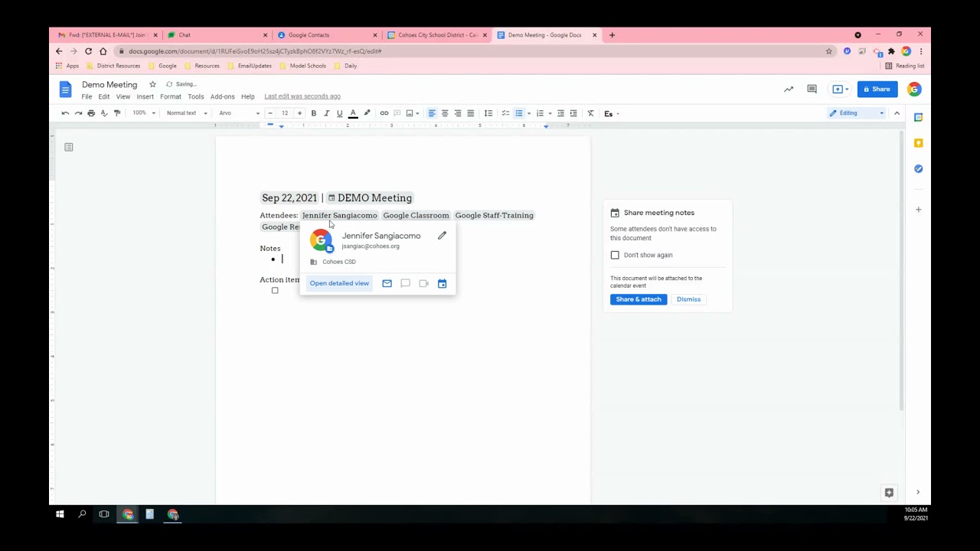This screenshot has width=980, height=551.
Task: Open the Format menu
Action: 171,96
